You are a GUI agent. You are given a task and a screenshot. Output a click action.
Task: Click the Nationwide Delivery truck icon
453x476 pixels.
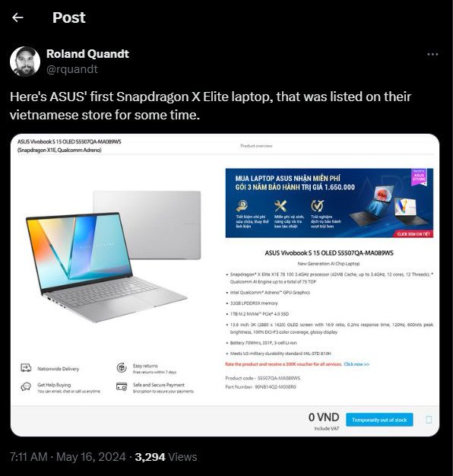[x=26, y=367]
